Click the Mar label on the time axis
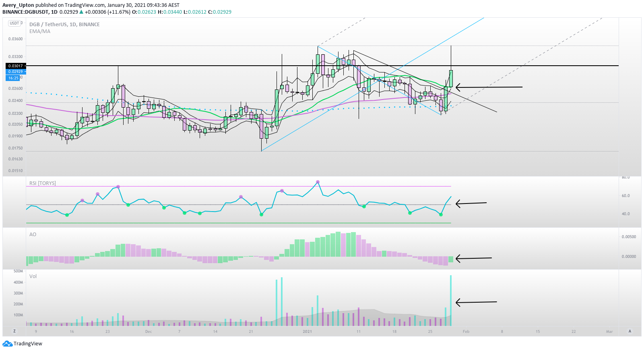 (609, 332)
